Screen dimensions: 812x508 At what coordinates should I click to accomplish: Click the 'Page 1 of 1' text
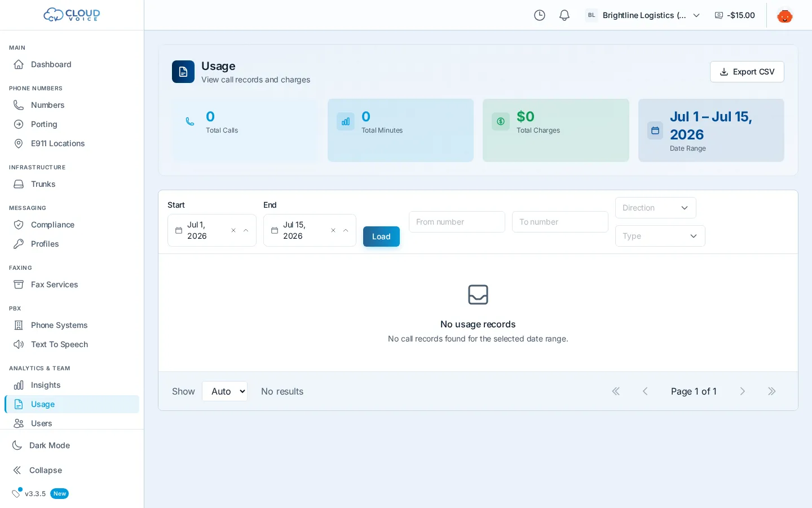tap(694, 391)
